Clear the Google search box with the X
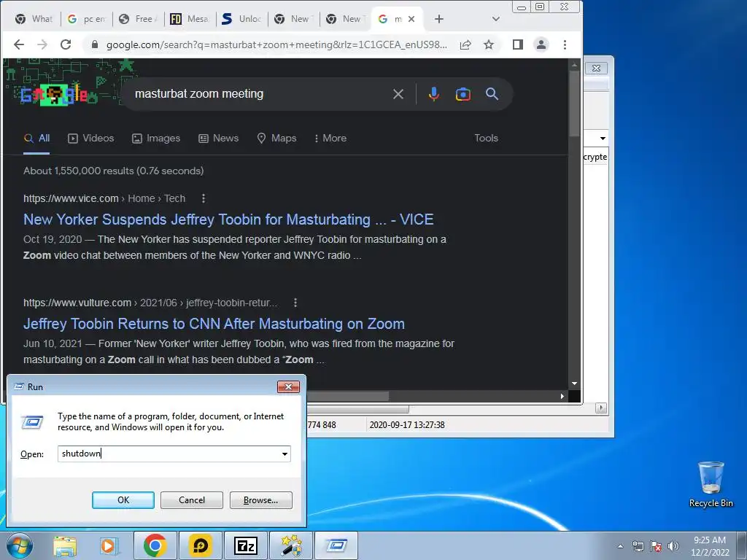 tap(398, 94)
